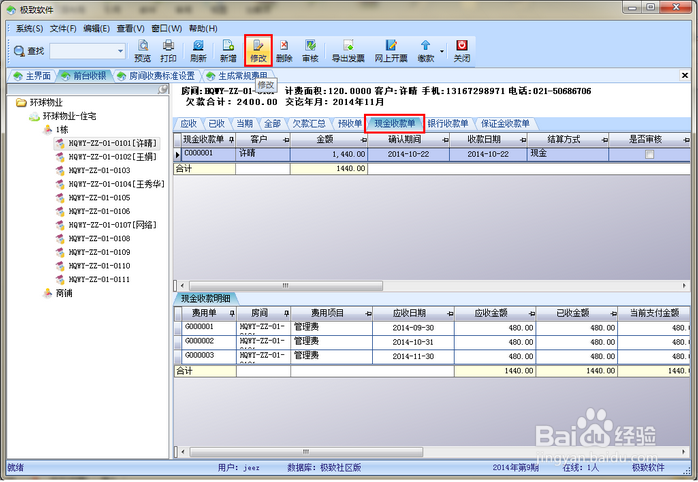Select the 环球物业 root folder node

pos(39,103)
